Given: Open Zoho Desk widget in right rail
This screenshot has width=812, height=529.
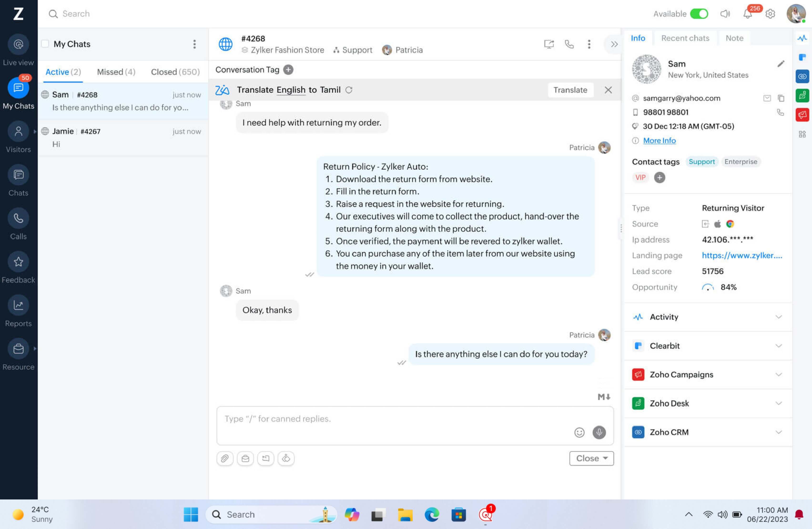Looking at the screenshot, I should [802, 95].
